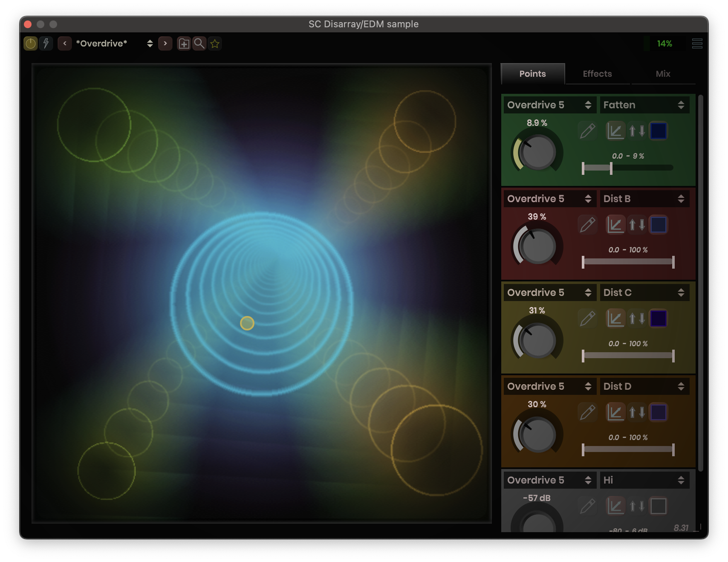This screenshot has height=562, width=728.
Task: Click the pencil edit icon for Dist D
Action: [587, 412]
